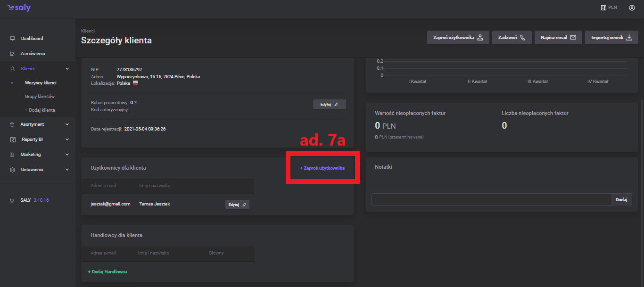Image resolution: width=644 pixels, height=287 pixels.
Task: Focus the Notatki text input field
Action: tap(491, 200)
